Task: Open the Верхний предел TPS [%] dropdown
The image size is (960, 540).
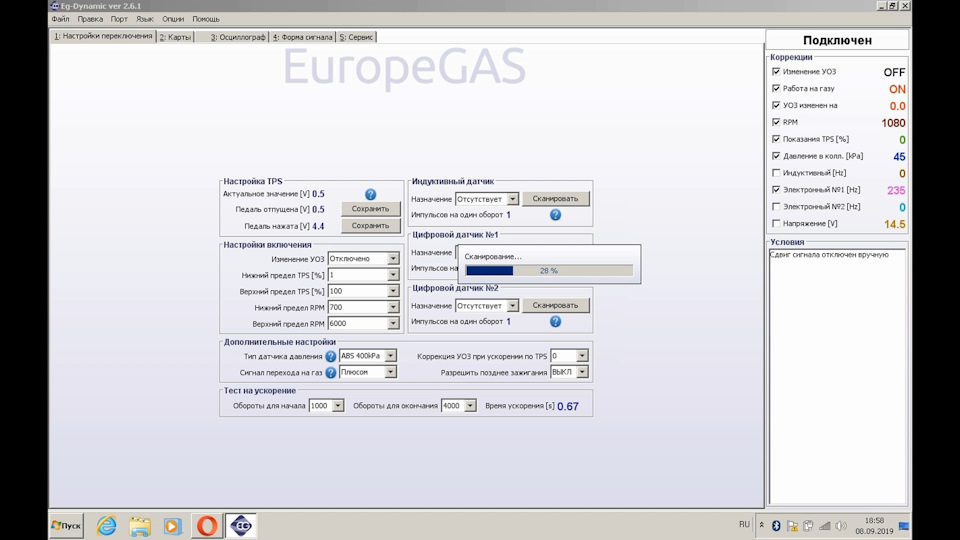Action: point(393,291)
